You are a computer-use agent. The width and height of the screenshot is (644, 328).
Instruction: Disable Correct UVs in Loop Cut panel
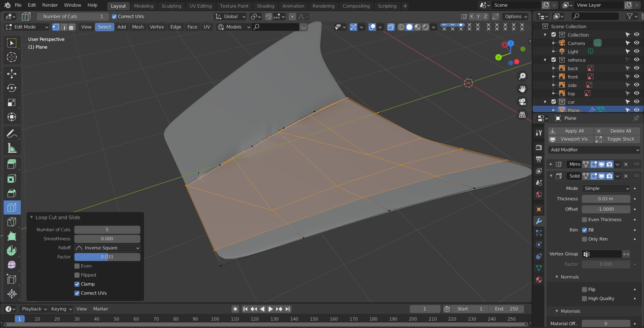[77, 293]
